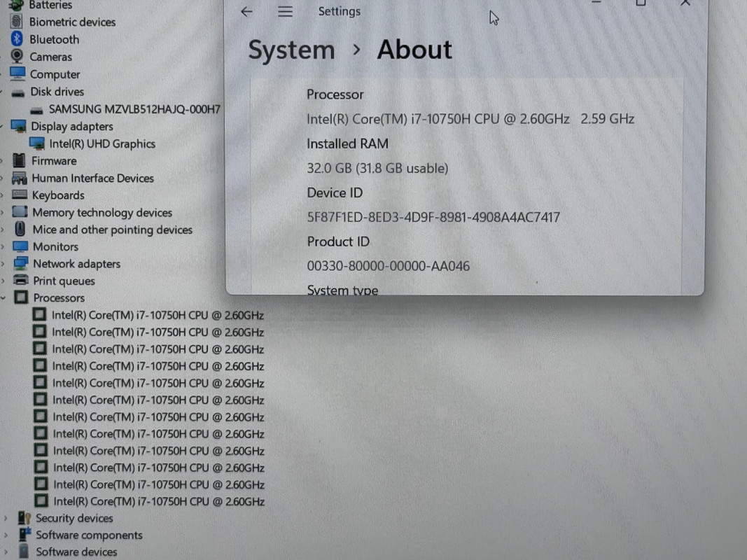Open the Settings hamburger navigation menu

point(286,11)
